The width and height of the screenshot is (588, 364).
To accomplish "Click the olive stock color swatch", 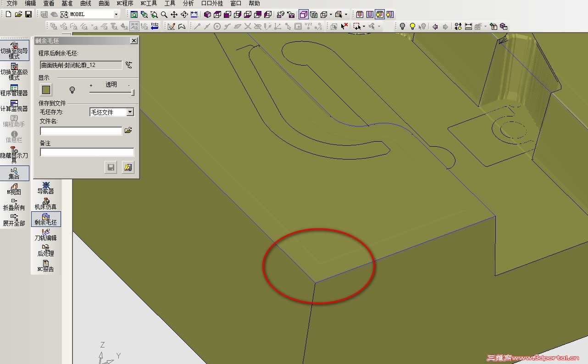I will click(46, 90).
